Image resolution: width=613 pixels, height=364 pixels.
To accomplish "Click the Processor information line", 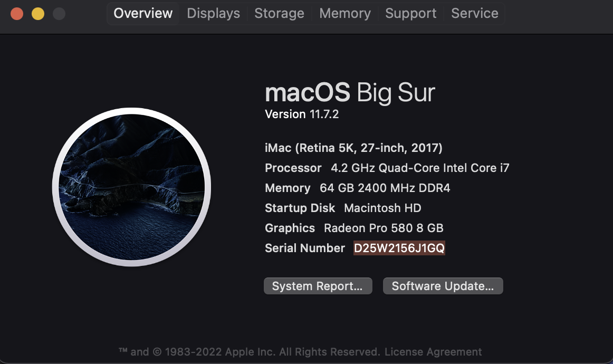I will [387, 168].
